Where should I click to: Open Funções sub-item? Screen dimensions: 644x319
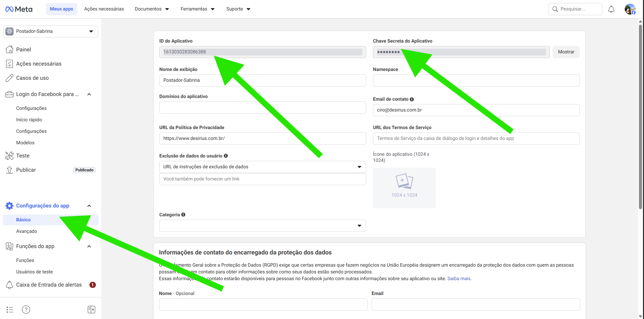pos(25,260)
